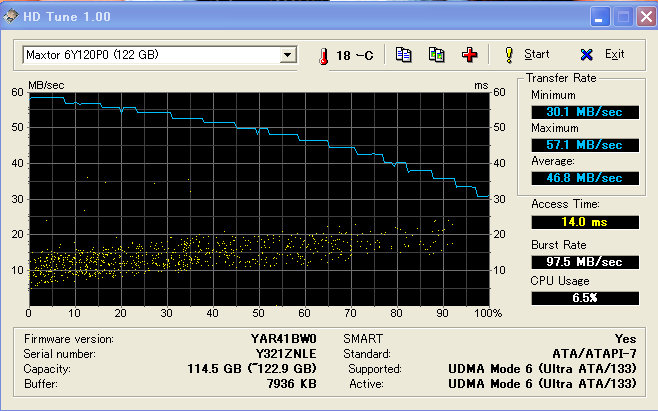
Task: Maximize the HD Tune window
Action: click(620, 16)
